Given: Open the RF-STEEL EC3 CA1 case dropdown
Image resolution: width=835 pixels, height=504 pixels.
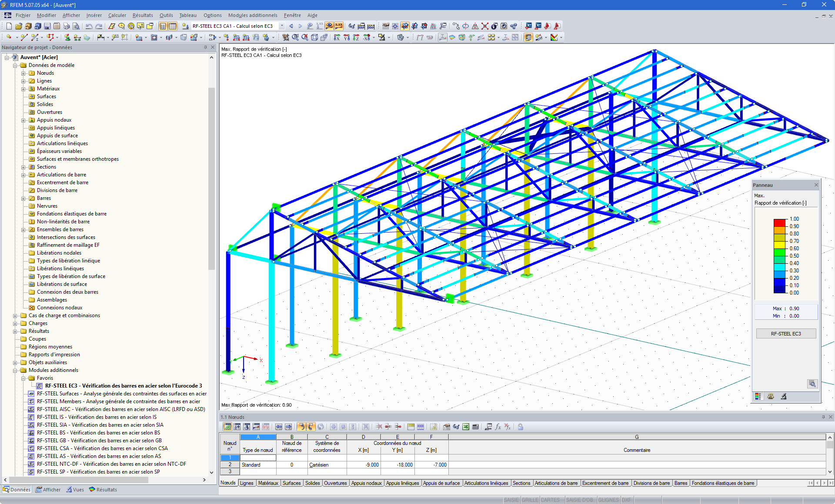Looking at the screenshot, I should click(282, 26).
